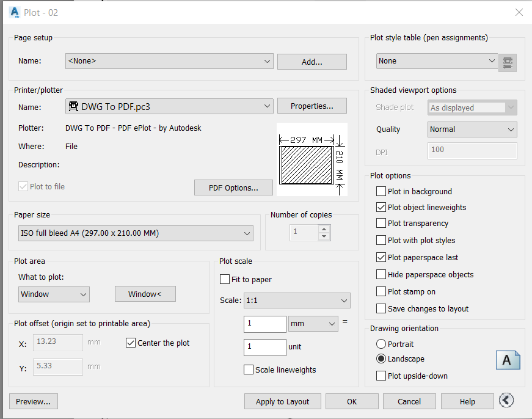Open the Quality dropdown list
This screenshot has width=532, height=419.
[x=472, y=129]
